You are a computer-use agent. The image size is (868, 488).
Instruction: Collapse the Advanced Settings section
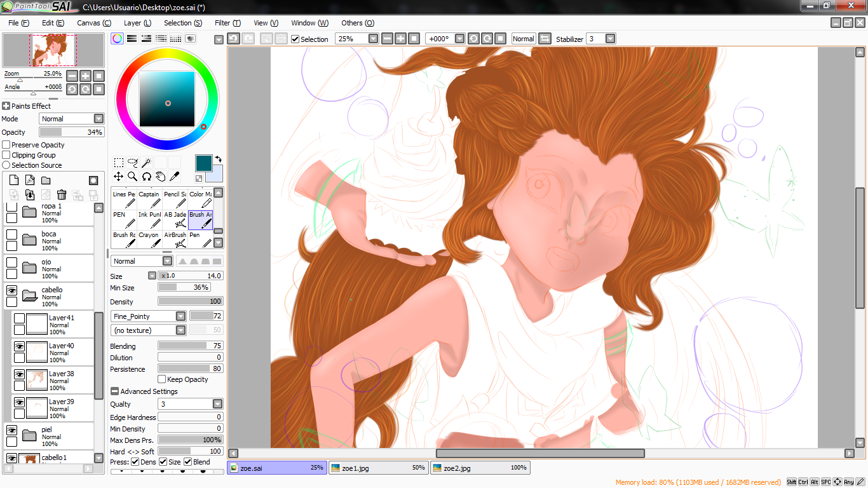pos(114,391)
